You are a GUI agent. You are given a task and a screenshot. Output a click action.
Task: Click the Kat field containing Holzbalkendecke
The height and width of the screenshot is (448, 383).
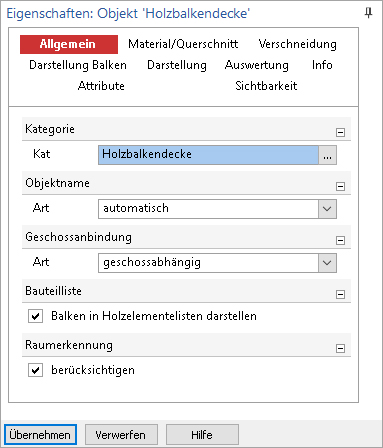coord(208,155)
